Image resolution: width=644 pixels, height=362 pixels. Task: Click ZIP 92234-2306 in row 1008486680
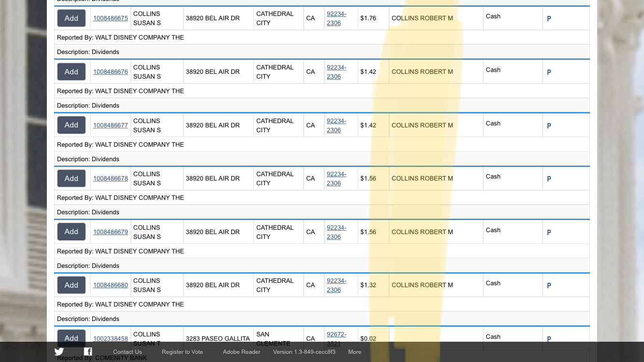336,285
